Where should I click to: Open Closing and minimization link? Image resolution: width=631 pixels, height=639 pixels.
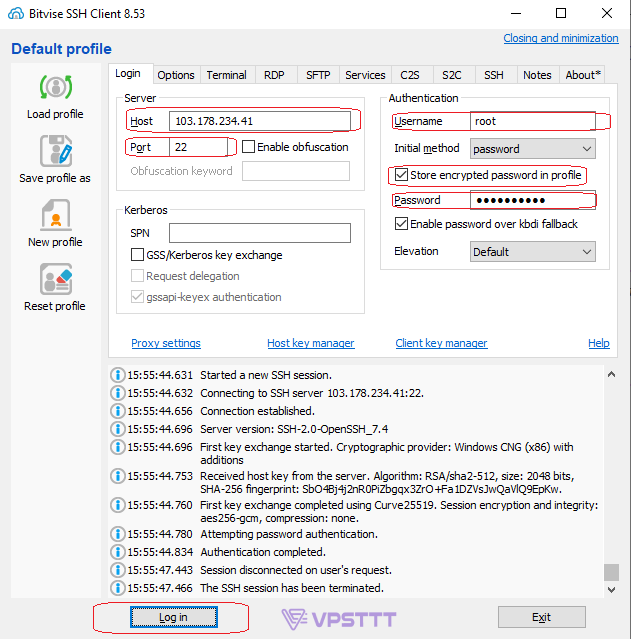coord(561,38)
